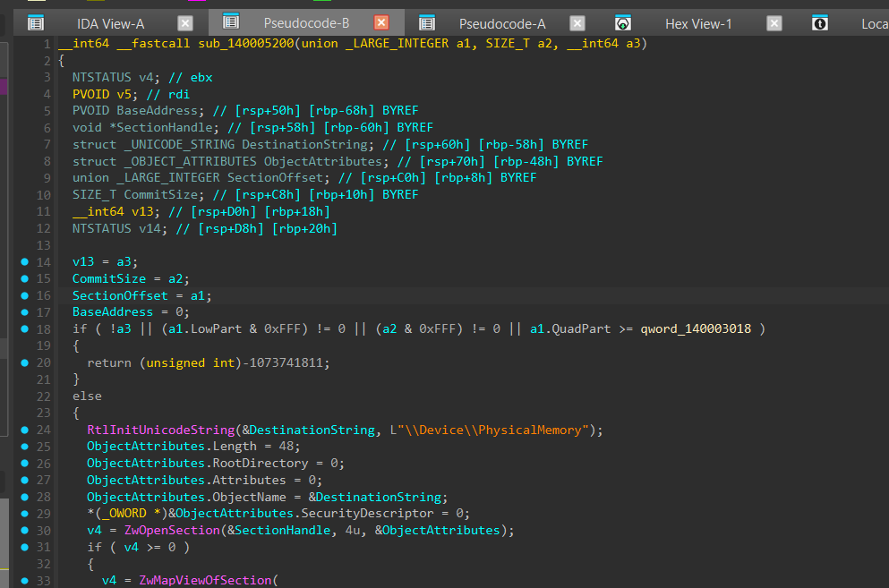889x588 pixels.
Task: Click void *SectionHandle declaration
Action: coord(145,128)
